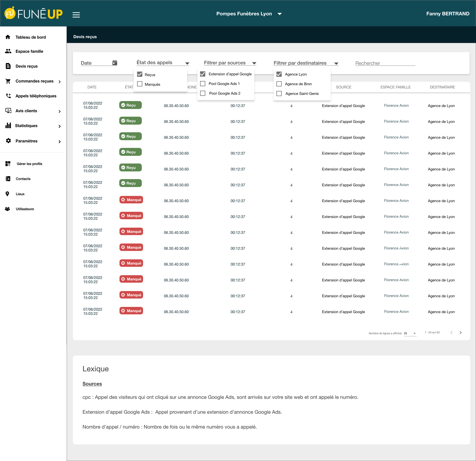
Task: Open first Florence Avion link
Action: [396, 106]
